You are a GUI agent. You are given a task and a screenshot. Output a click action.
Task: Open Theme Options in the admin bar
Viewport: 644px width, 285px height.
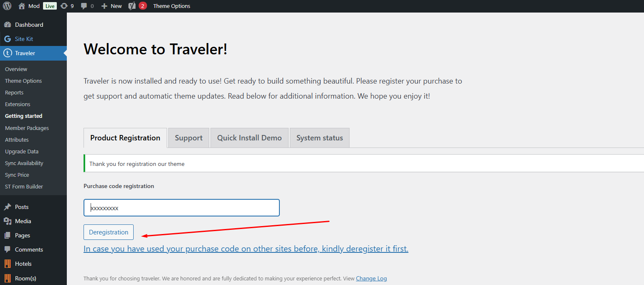pyautogui.click(x=172, y=6)
